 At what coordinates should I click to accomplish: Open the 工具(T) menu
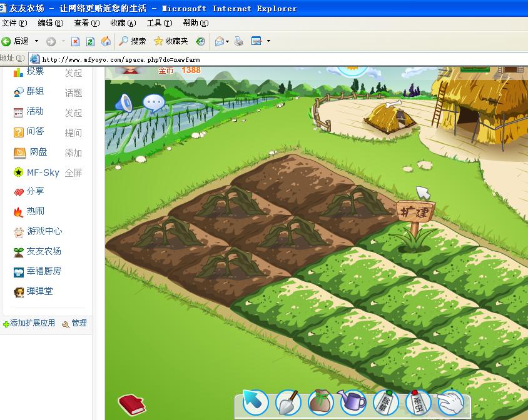coord(160,23)
